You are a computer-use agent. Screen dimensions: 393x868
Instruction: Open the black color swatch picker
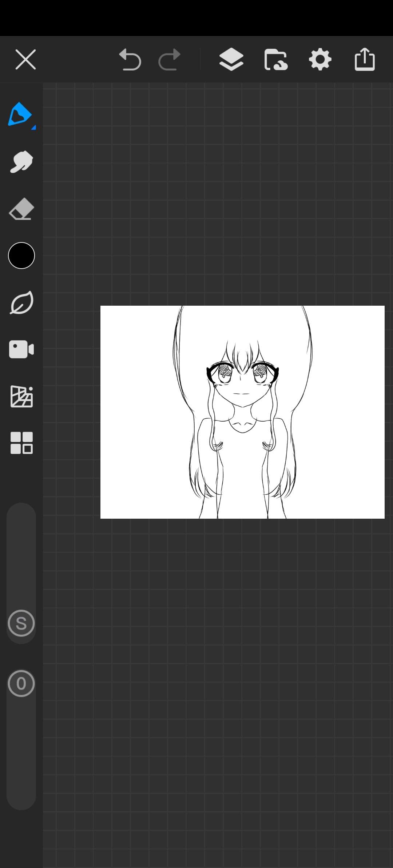pyautogui.click(x=21, y=256)
